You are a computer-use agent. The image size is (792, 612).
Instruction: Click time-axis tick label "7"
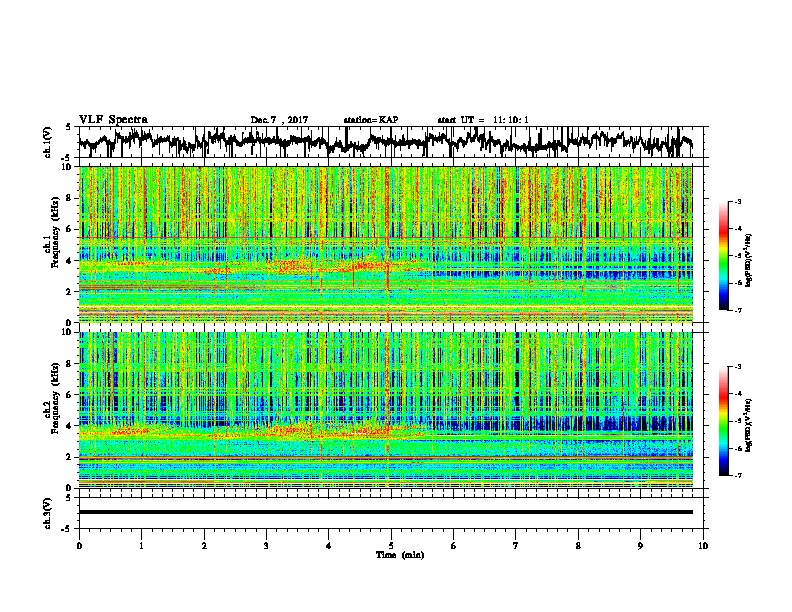click(x=516, y=546)
